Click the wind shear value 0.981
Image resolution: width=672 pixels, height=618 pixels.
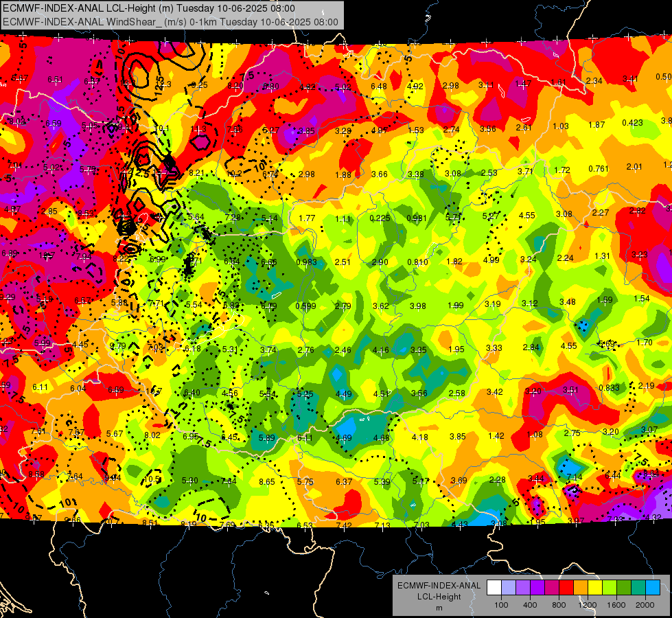tap(417, 218)
